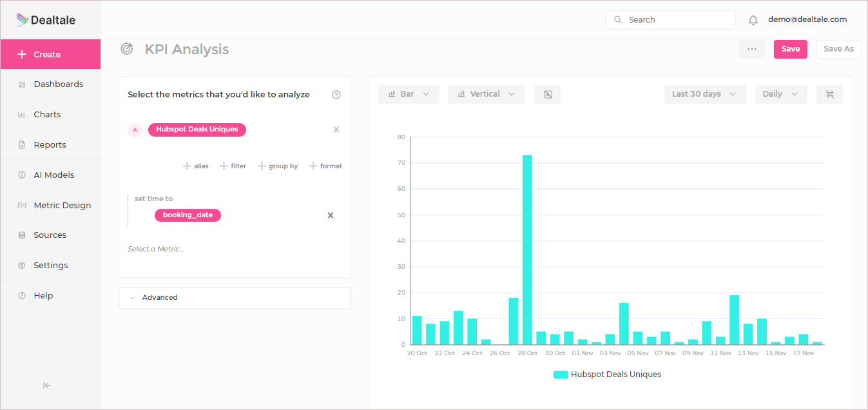Click the help question mark icon beside metrics title
The image size is (868, 410).
point(336,95)
